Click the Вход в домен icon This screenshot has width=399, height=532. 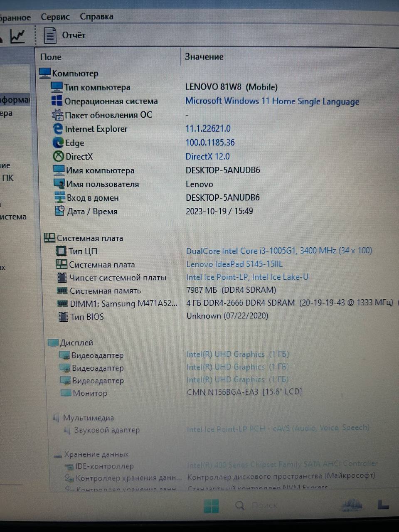[x=60, y=197]
